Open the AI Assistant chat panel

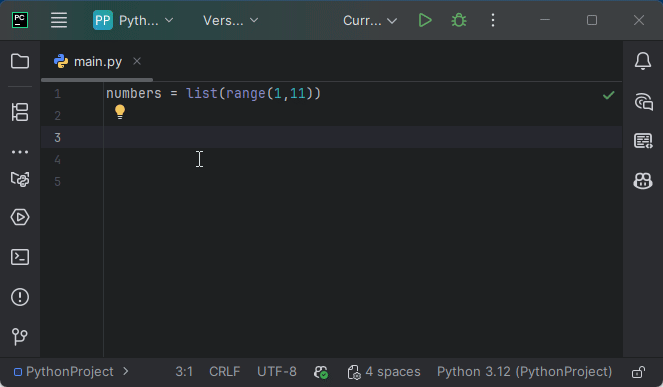643,102
